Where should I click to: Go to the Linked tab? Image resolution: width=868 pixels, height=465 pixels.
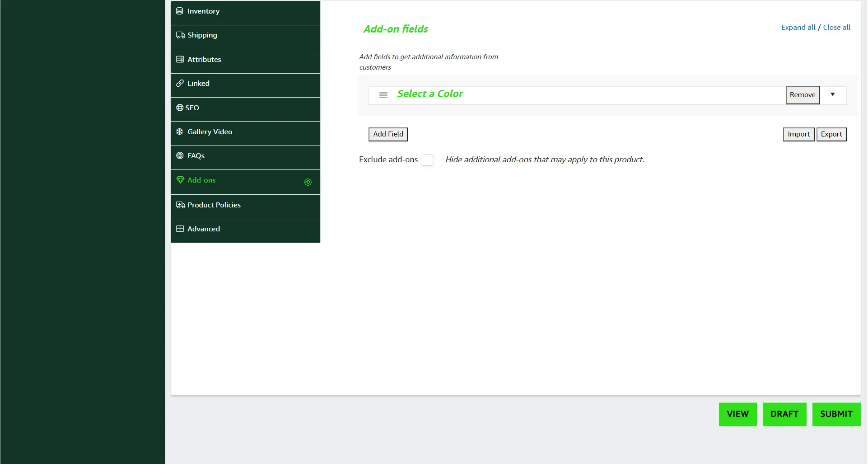tap(245, 85)
